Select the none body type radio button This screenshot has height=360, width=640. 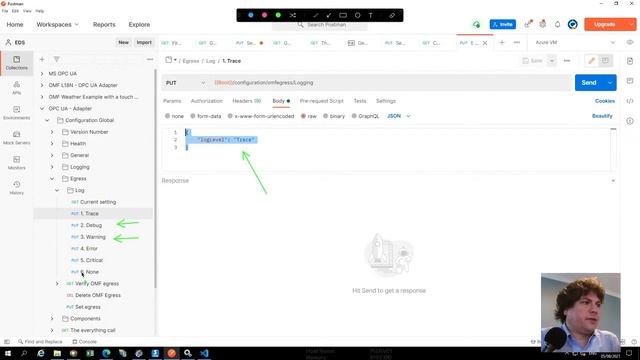pyautogui.click(x=167, y=116)
